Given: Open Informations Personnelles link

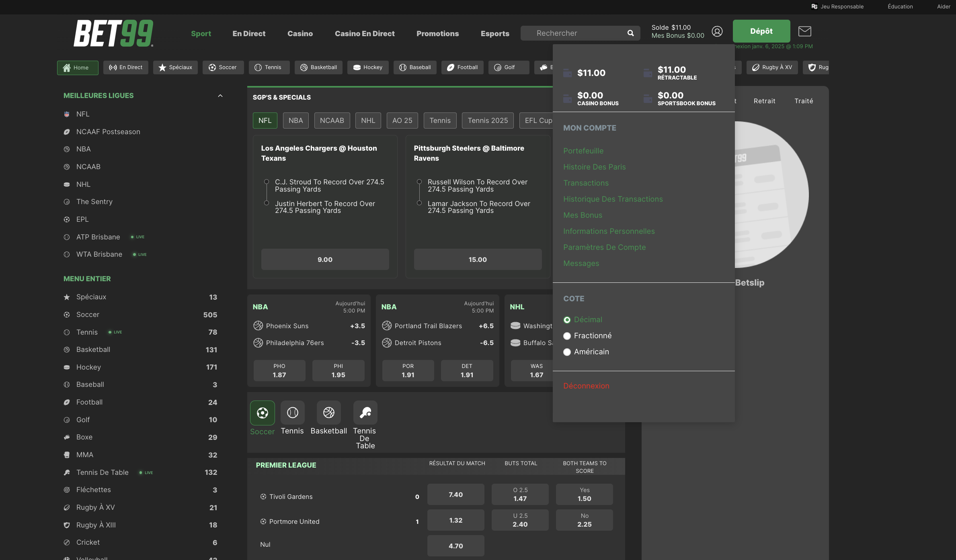Looking at the screenshot, I should (609, 231).
